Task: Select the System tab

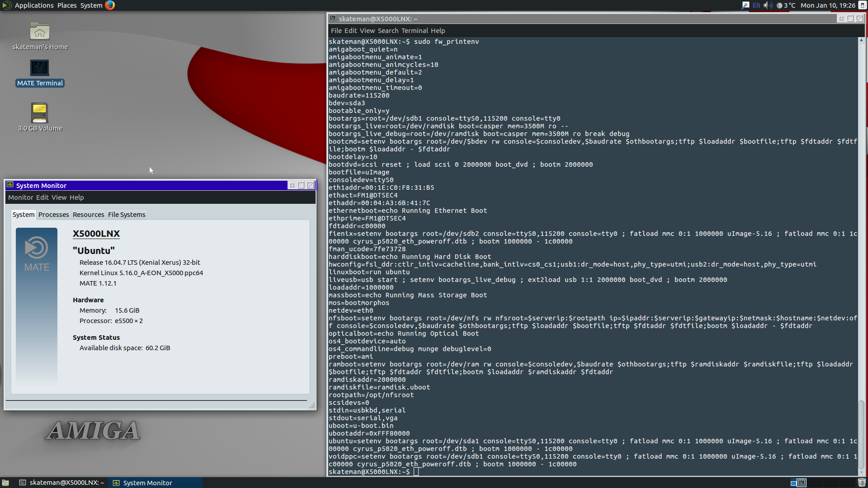Action: [x=24, y=215]
